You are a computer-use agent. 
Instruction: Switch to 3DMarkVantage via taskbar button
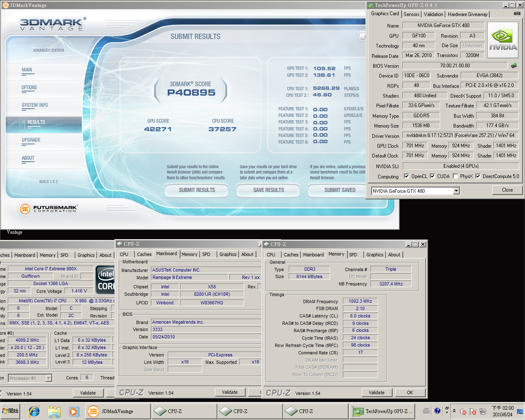[x=118, y=411]
